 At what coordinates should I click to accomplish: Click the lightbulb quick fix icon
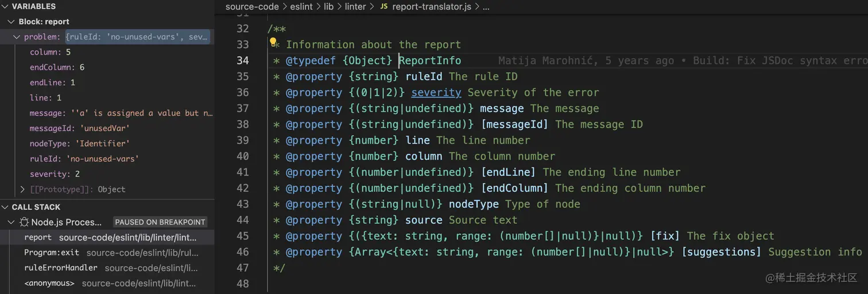[x=274, y=43]
